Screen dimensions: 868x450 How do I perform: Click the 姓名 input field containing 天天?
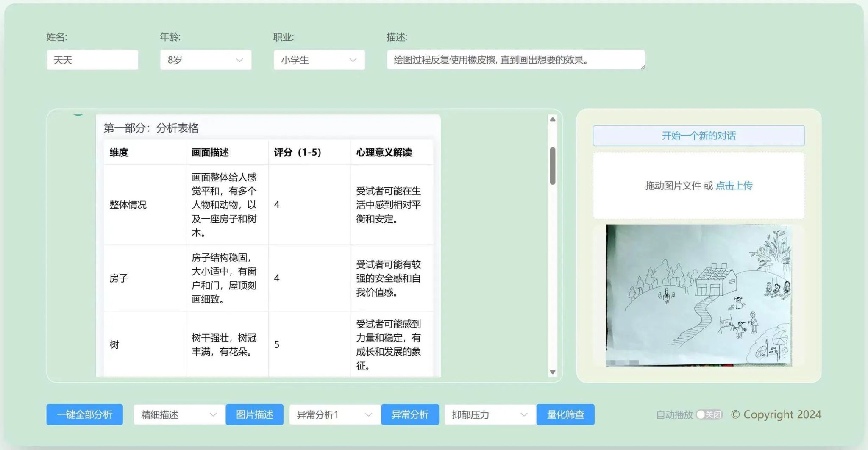pos(92,60)
